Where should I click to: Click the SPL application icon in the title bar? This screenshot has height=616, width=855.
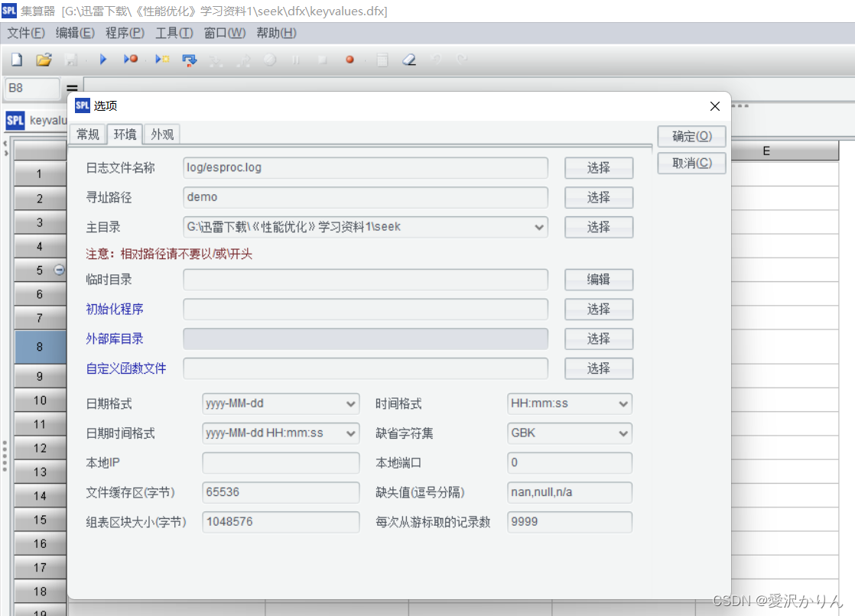9,11
